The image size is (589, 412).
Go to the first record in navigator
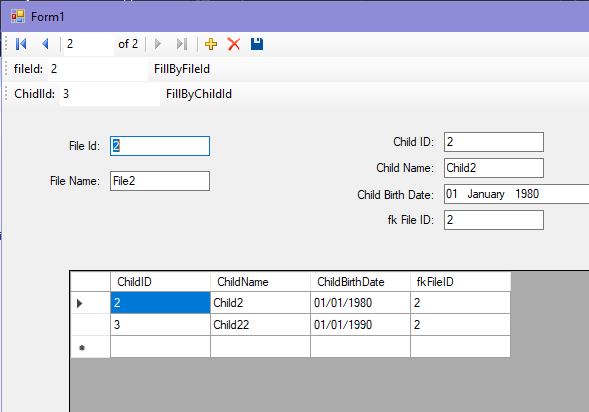pos(21,44)
